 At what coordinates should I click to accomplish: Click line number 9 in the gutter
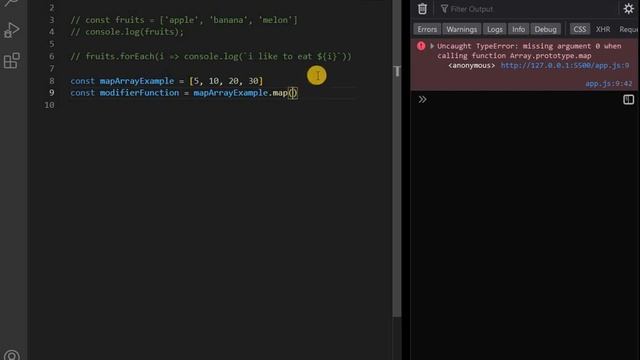(x=51, y=93)
